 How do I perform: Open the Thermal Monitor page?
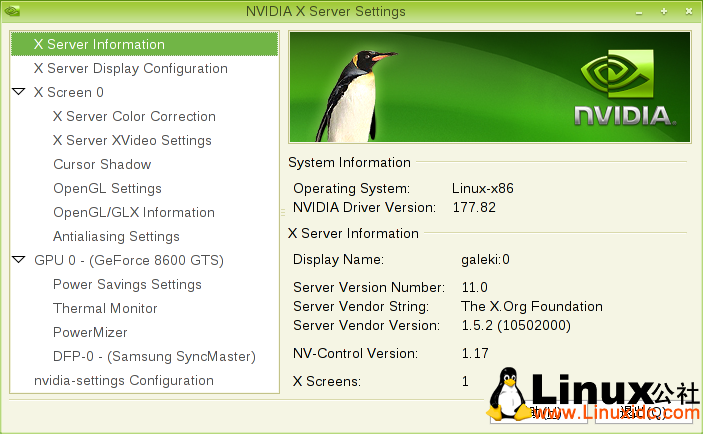click(105, 308)
